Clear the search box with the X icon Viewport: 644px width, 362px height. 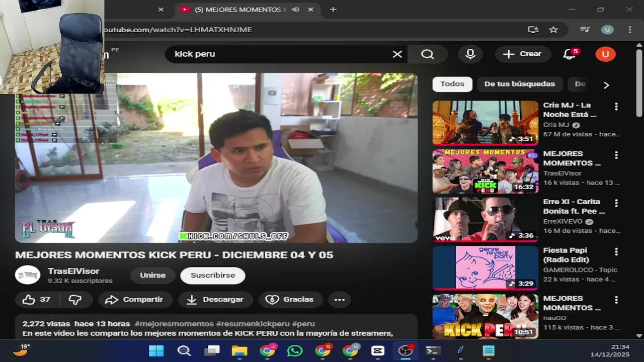(397, 54)
